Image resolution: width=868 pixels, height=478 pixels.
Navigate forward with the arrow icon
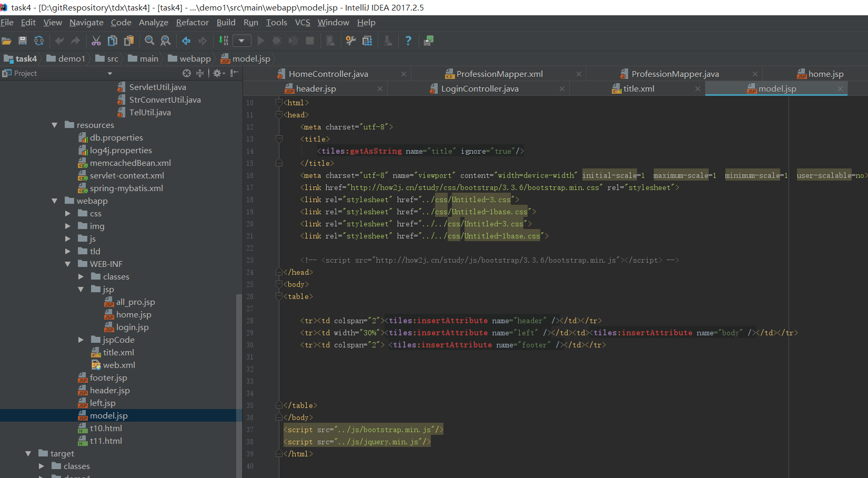[x=203, y=41]
